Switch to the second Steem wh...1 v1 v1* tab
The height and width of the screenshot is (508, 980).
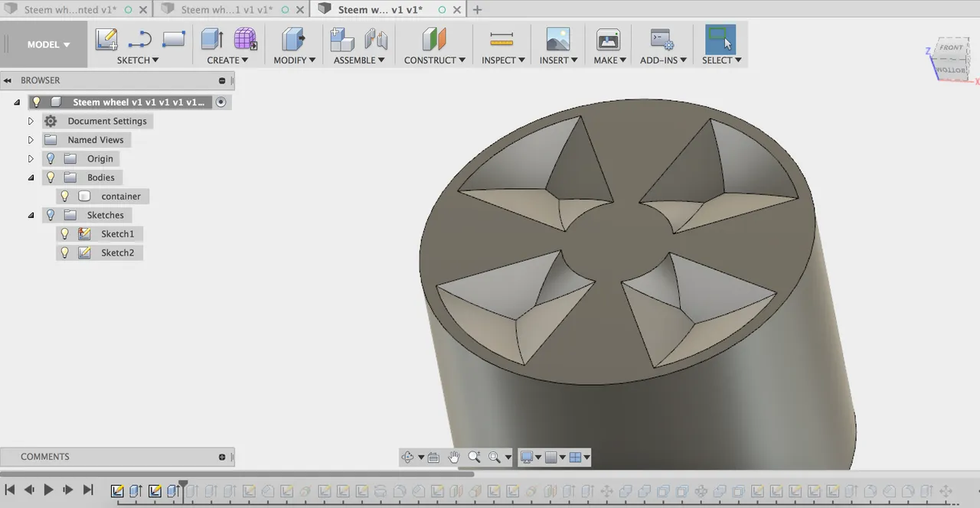tap(227, 10)
